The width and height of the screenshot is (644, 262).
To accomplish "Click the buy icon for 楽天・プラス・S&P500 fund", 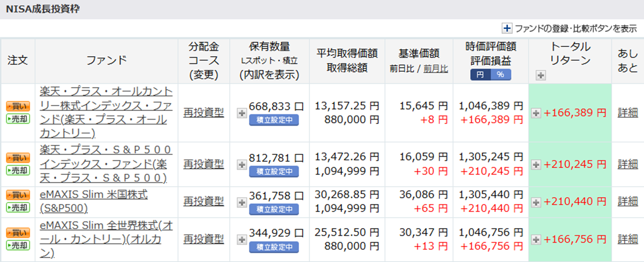I will 18,158.
